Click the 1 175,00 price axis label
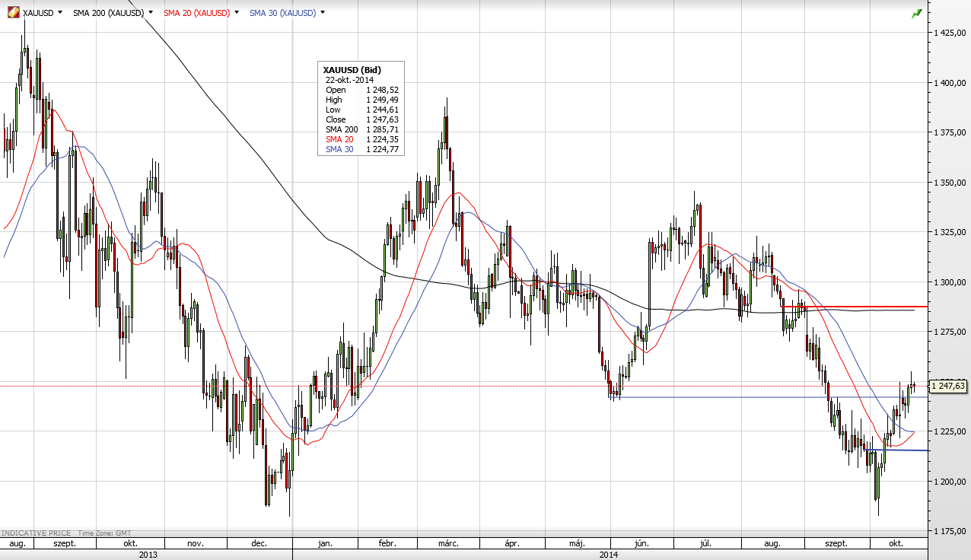The image size is (971, 560). 950,531
